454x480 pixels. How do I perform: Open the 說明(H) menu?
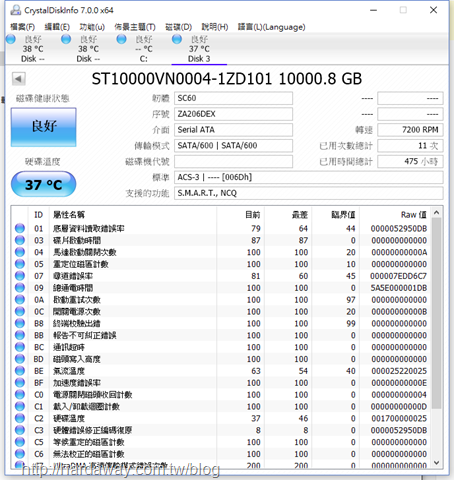[x=215, y=27]
